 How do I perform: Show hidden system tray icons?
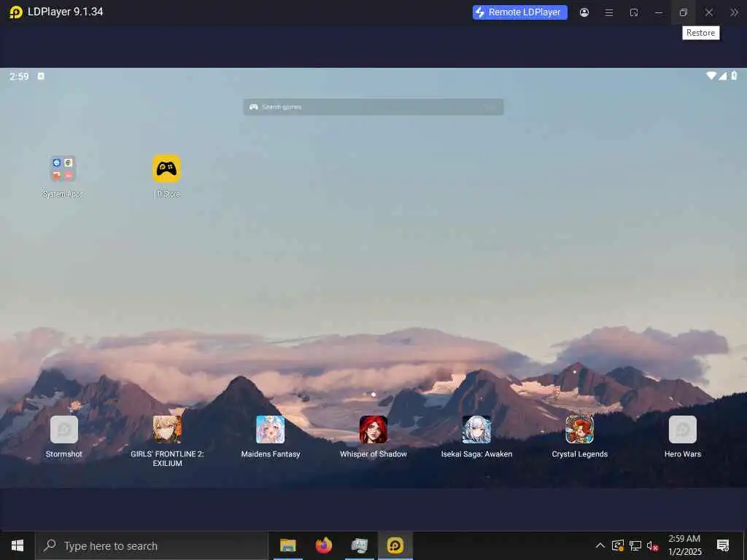[600, 545]
